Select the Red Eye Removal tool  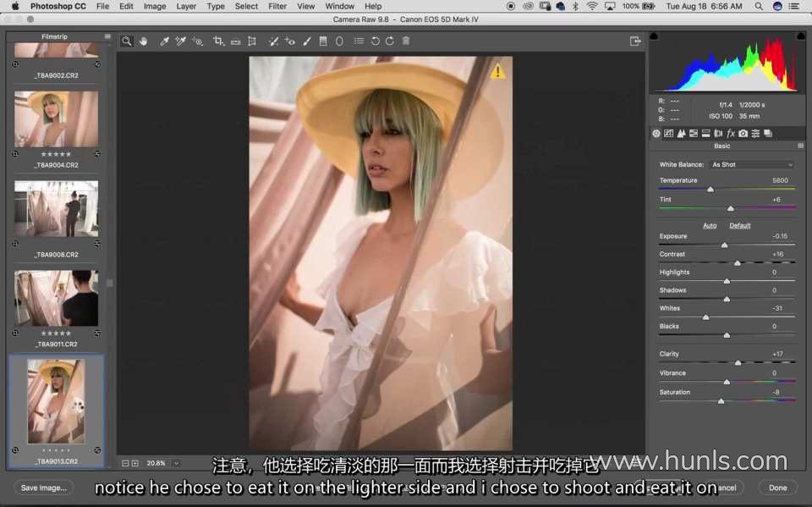[290, 41]
